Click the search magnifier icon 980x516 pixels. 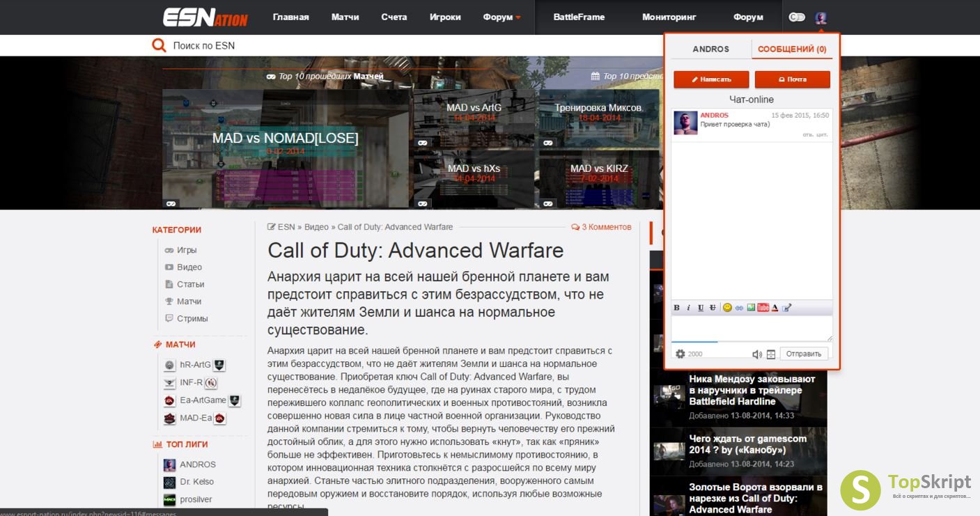pos(159,46)
